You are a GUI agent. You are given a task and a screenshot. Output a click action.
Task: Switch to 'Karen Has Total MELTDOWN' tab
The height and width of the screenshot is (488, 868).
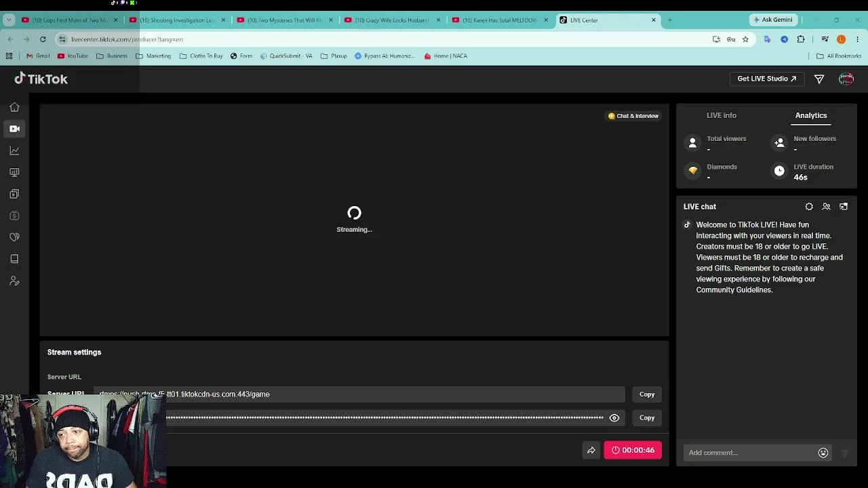coord(499,20)
